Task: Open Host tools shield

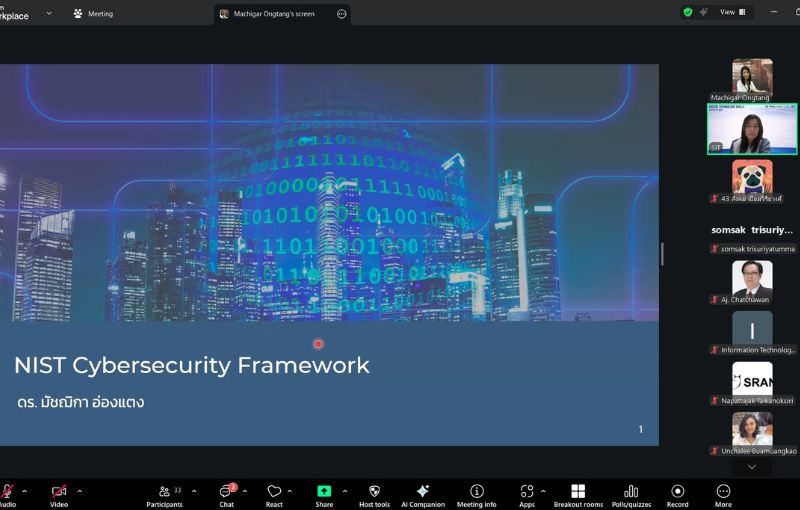Action: coord(374,492)
